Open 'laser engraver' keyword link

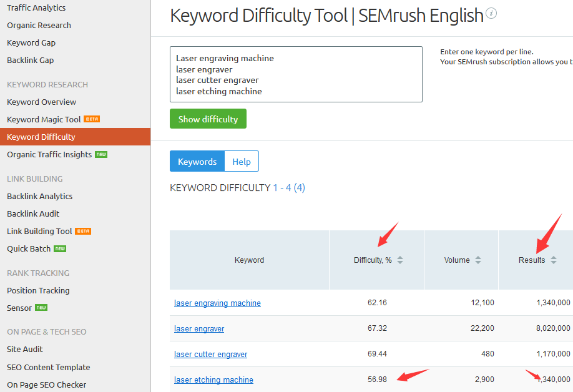pos(199,328)
